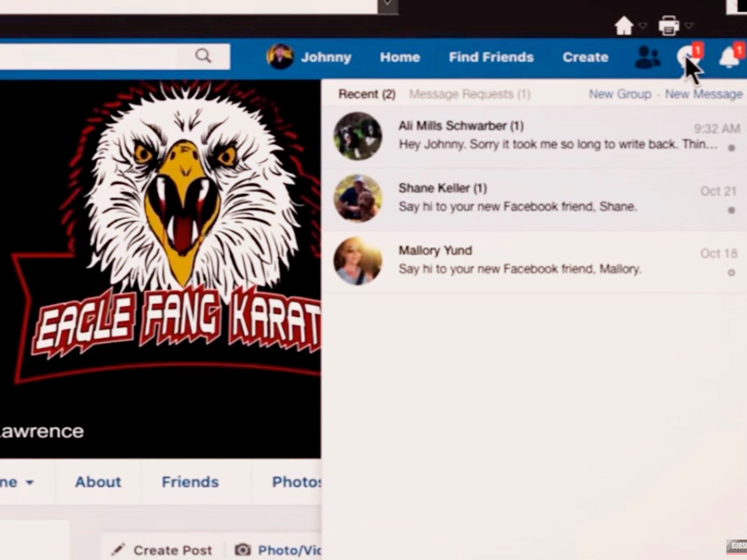Toggle read status dot on Ali's message
Image resolution: width=747 pixels, height=560 pixels.
pos(731,148)
